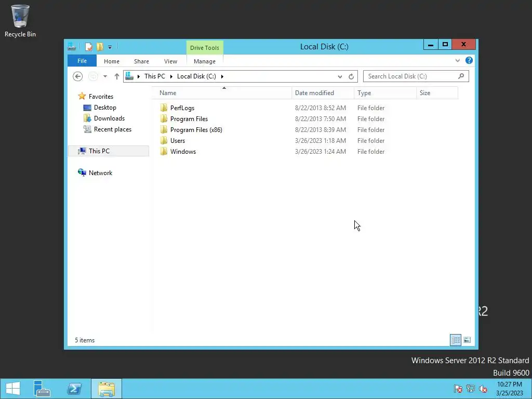Select the Users folder icon
This screenshot has height=399, width=532.
[164, 140]
